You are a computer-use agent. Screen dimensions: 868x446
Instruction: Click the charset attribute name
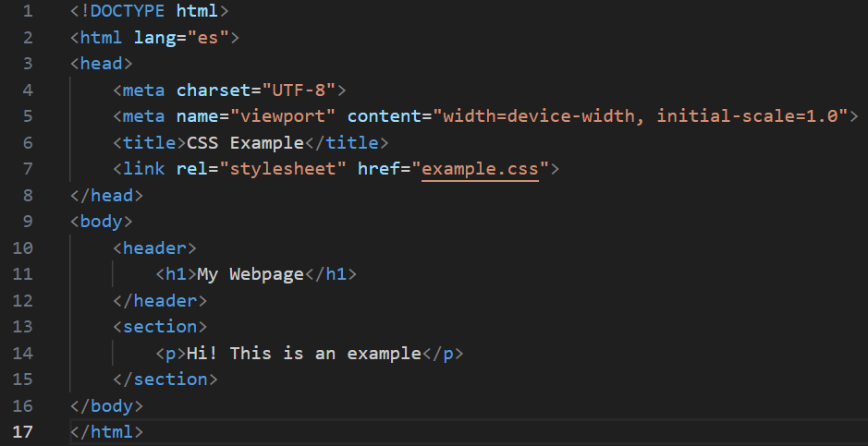click(214, 90)
